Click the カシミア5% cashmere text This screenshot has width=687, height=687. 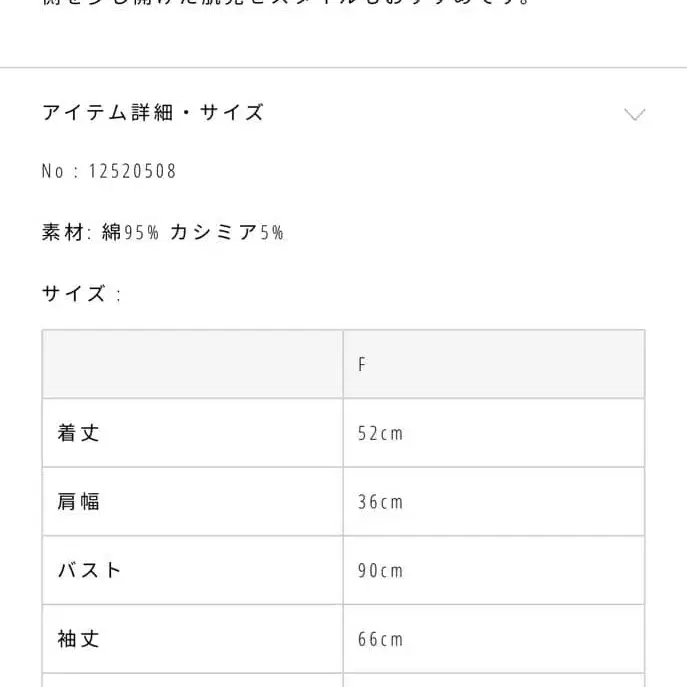pos(227,233)
